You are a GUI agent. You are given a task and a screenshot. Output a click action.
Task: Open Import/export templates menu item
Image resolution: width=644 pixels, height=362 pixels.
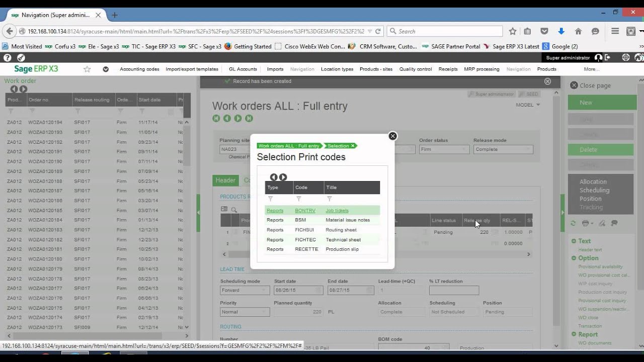point(192,69)
